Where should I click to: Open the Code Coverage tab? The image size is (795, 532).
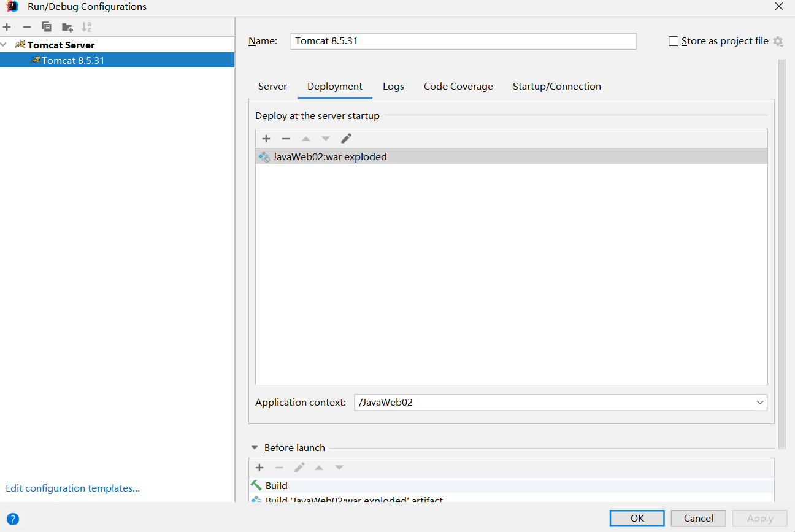tap(458, 87)
